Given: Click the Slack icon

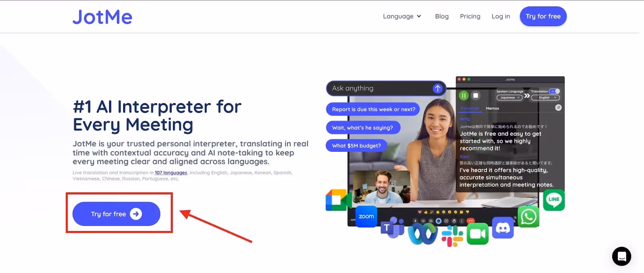Looking at the screenshot, I should tap(452, 236).
